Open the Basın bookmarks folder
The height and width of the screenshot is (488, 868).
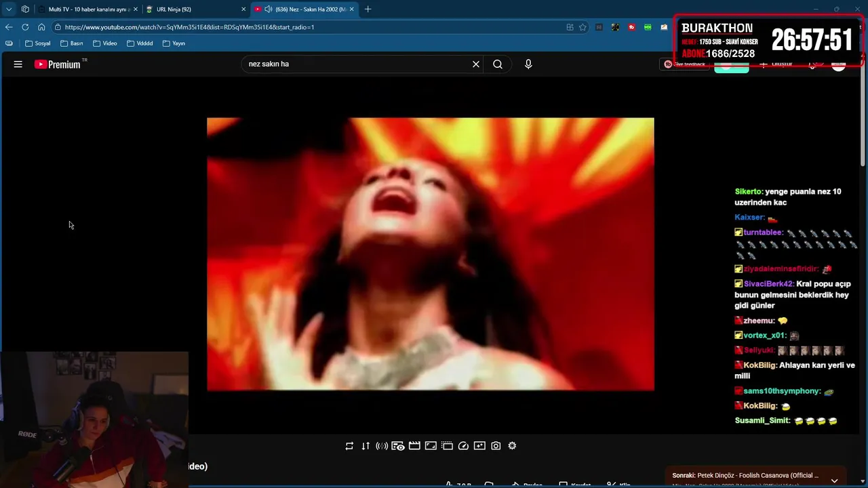(x=72, y=43)
